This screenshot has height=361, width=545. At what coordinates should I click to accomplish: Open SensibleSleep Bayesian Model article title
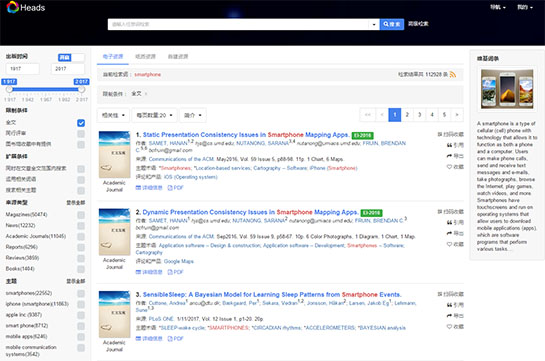coord(272,295)
